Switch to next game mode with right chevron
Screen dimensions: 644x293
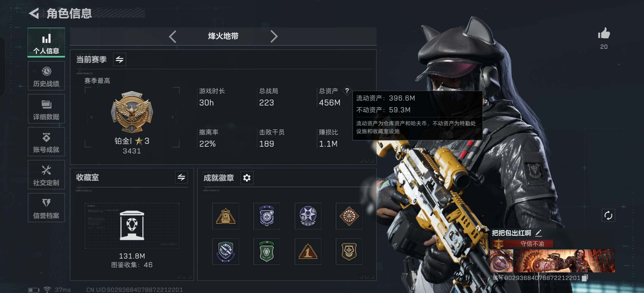(274, 36)
